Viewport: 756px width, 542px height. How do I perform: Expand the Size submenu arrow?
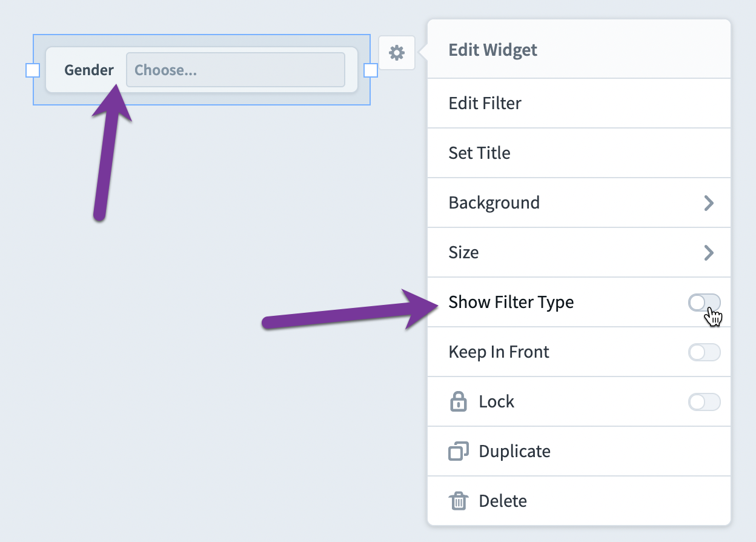708,253
